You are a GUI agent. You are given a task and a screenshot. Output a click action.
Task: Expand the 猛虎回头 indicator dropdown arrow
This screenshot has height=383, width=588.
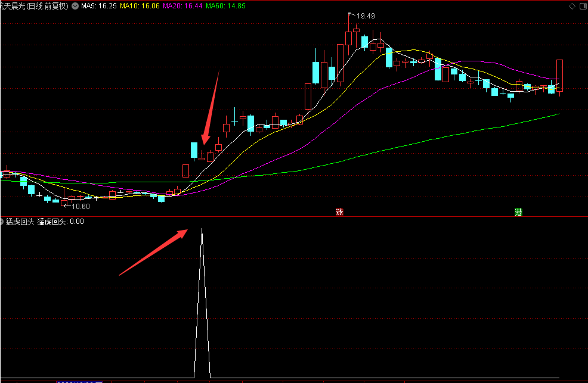point(2,222)
